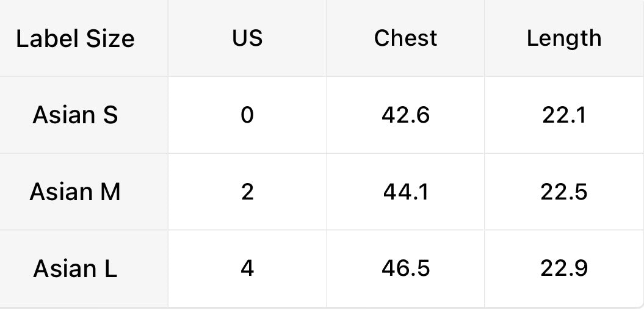The height and width of the screenshot is (310, 644).
Task: Select the Asian M row label
Action: pos(75,192)
